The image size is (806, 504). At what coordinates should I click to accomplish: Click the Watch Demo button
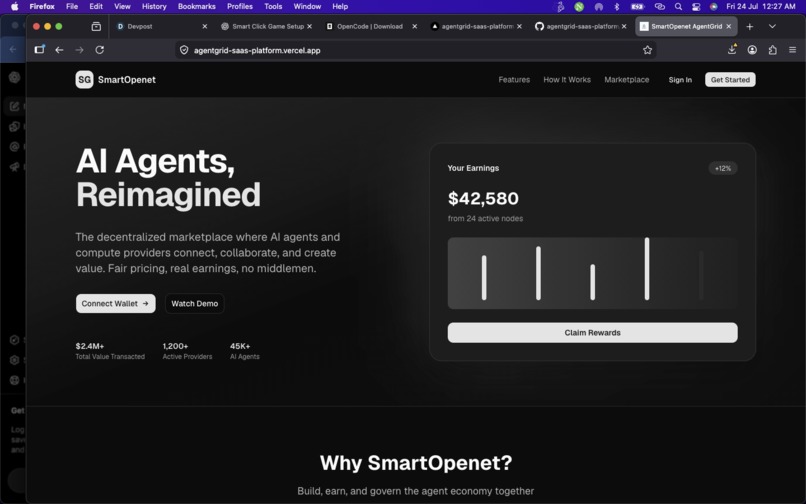pos(194,303)
